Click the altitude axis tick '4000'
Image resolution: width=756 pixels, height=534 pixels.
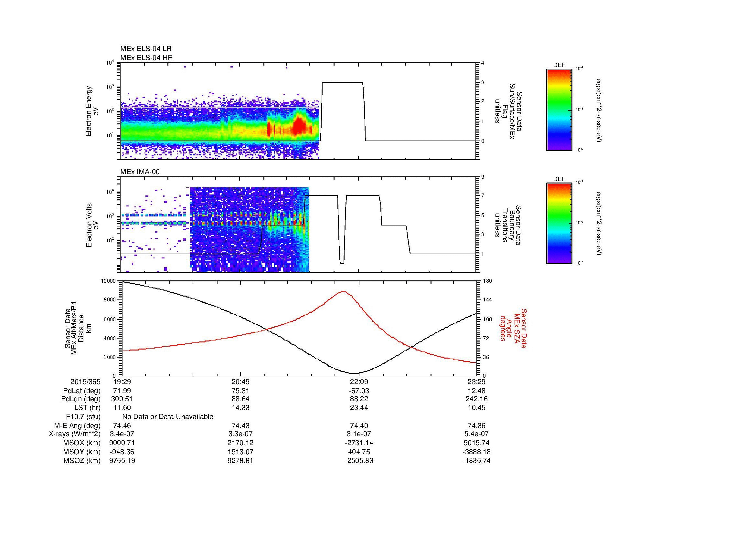(110, 338)
